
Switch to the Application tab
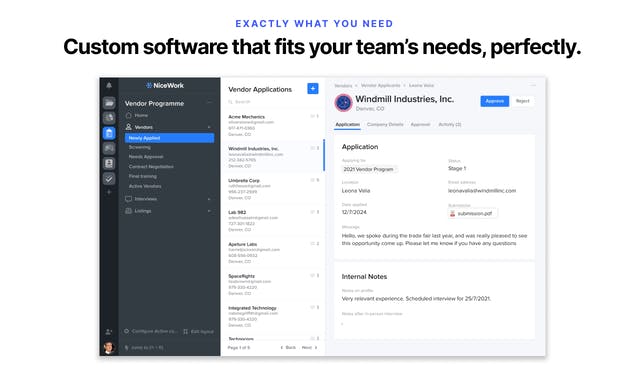pos(347,124)
